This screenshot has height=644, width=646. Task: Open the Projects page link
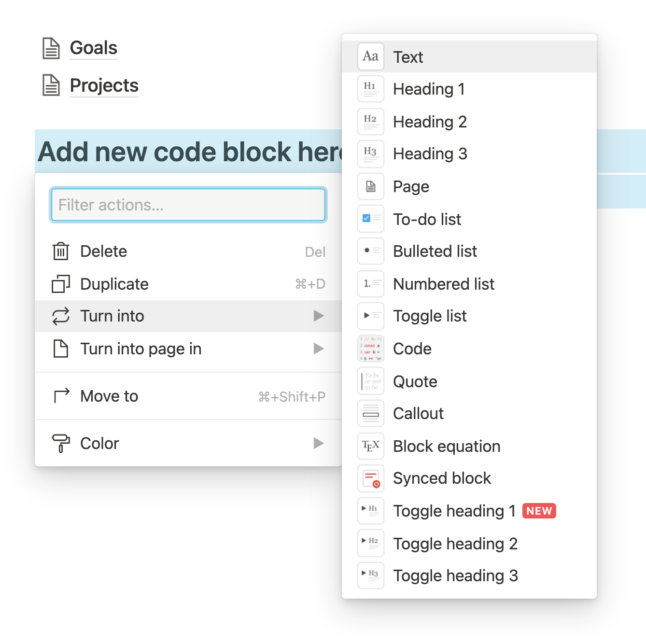click(x=104, y=86)
